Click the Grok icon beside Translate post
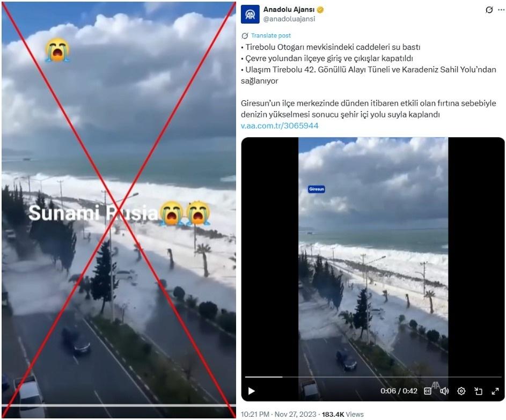 click(x=245, y=35)
